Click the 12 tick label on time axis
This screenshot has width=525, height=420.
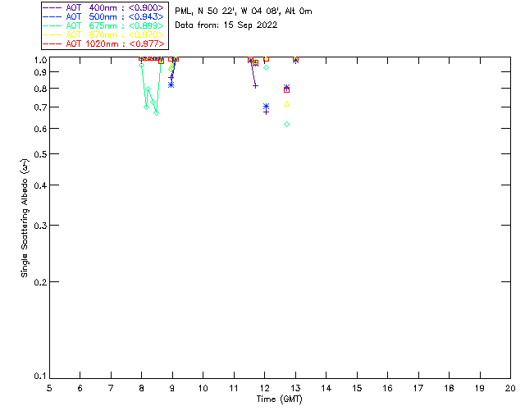[264, 388]
